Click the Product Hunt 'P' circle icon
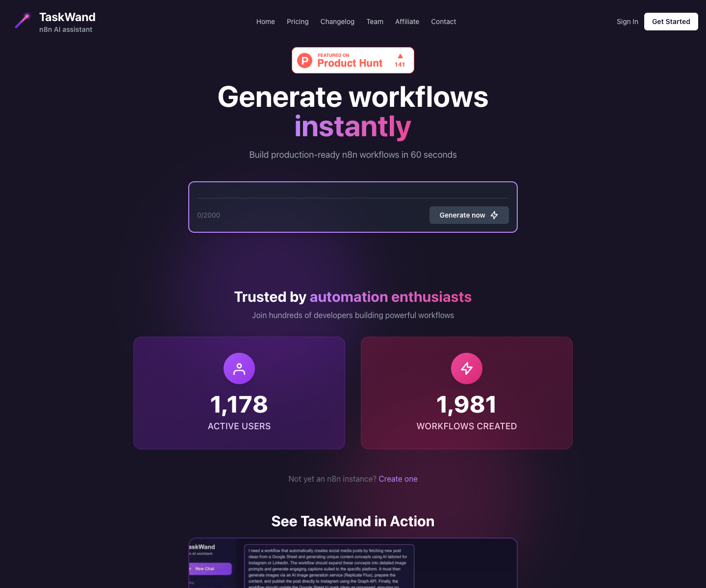The height and width of the screenshot is (588, 706). 304,60
